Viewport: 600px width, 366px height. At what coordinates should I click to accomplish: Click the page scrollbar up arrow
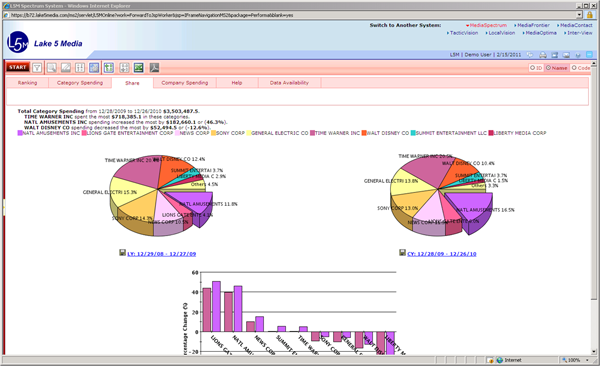pyautogui.click(x=593, y=64)
